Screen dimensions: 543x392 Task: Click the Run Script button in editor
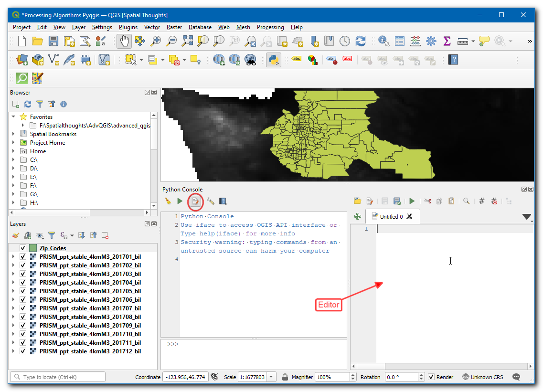click(412, 201)
